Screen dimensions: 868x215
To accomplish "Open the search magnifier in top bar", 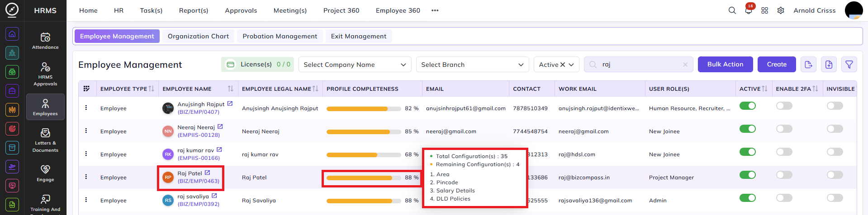I will (x=732, y=10).
